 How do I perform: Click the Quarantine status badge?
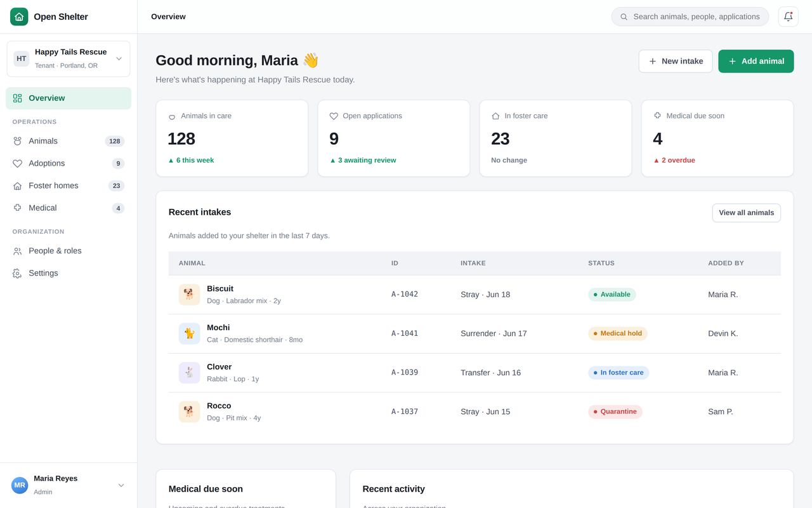click(615, 411)
